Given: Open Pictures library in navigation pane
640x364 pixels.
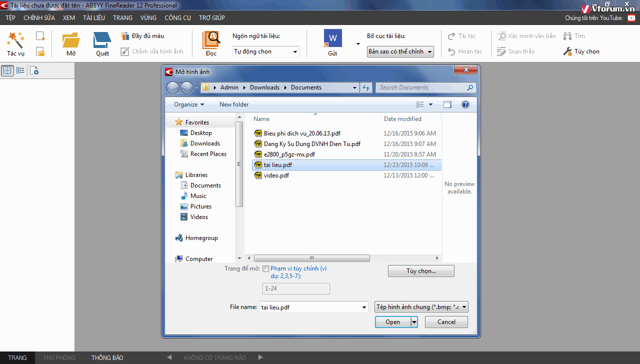Looking at the screenshot, I should (201, 206).
